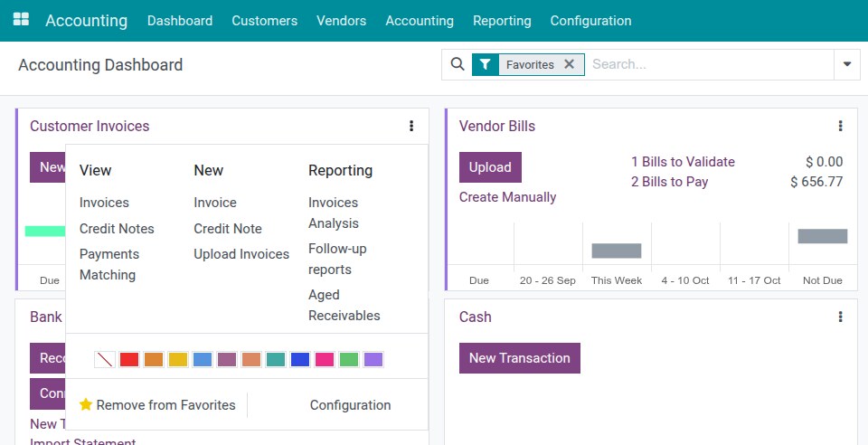The height and width of the screenshot is (445, 868).
Task: Pick the dark blue color swatch
Action: [x=300, y=360]
